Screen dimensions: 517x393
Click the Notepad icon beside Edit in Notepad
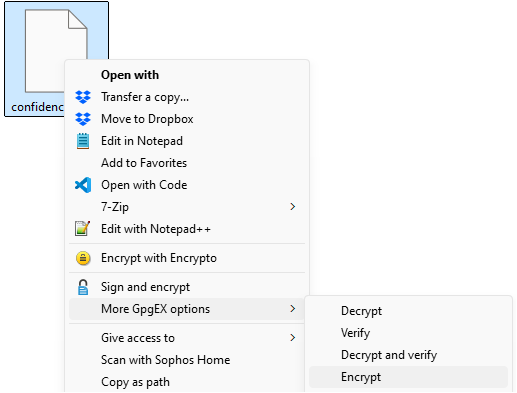coord(83,141)
